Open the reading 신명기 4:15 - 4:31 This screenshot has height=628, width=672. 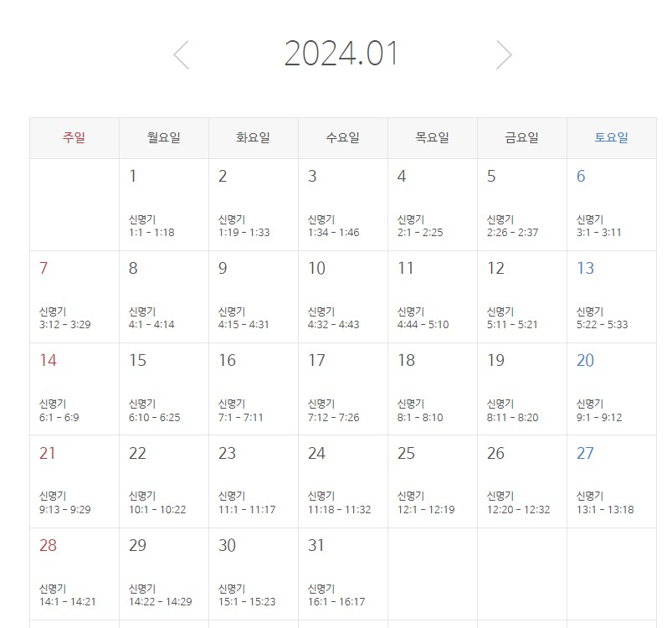point(244,318)
